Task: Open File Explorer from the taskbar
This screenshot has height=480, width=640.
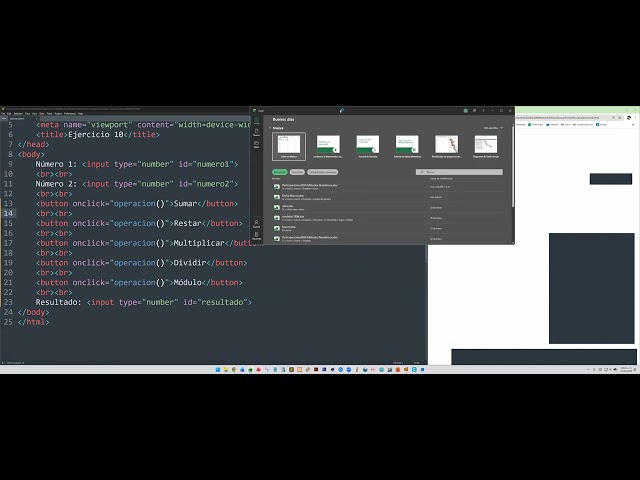Action: [x=226, y=369]
